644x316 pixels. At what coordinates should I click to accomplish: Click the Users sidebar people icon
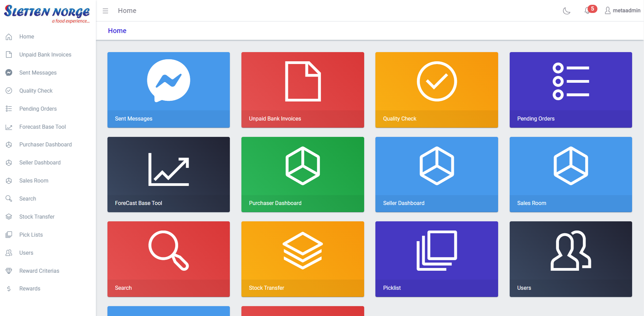9,253
